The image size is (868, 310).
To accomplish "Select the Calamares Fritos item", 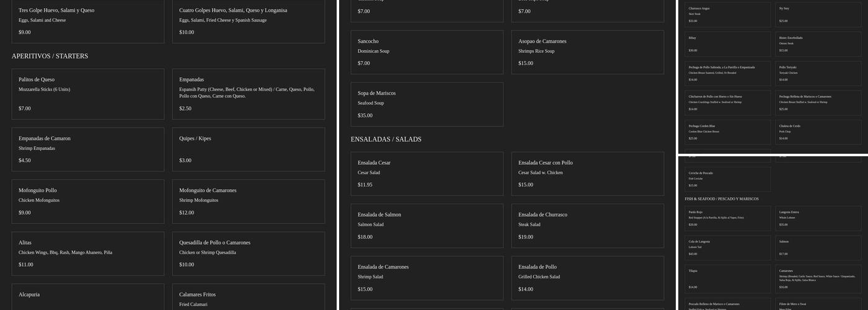I will pos(248,298).
